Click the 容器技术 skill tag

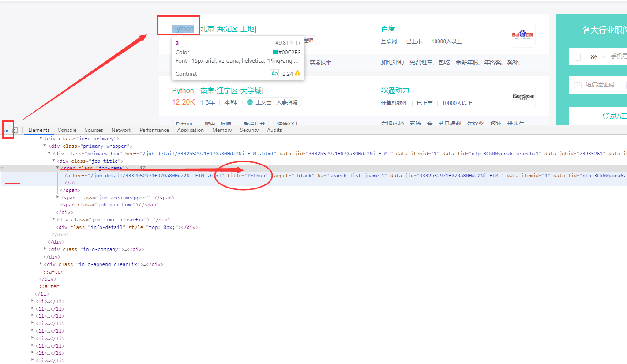pyautogui.click(x=321, y=63)
